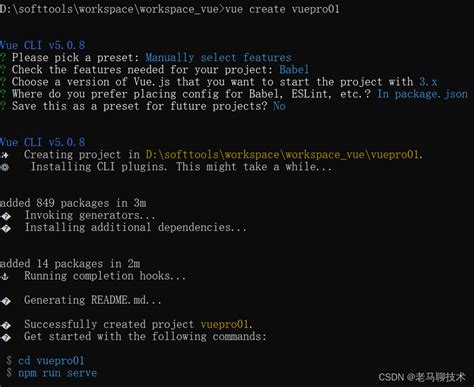
Task: Click the first 'Vue CLI v5.0.8' header
Action: [42, 45]
